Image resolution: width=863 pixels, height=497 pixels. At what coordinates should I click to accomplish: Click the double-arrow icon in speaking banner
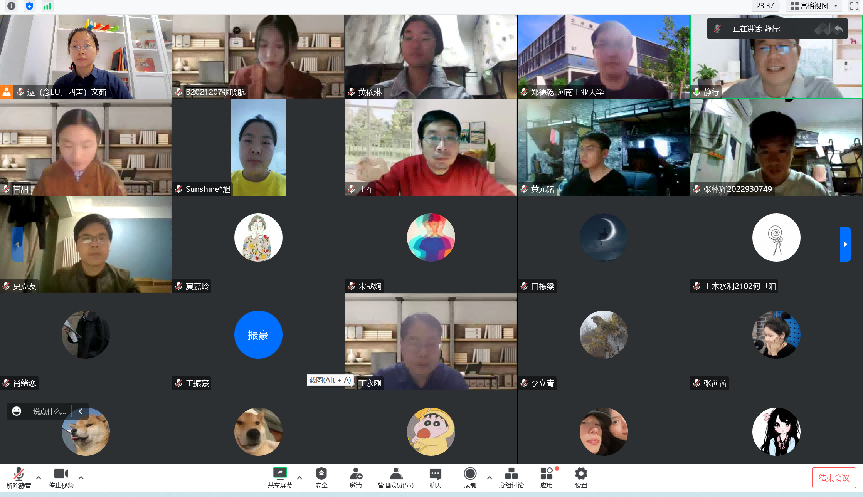(821, 29)
